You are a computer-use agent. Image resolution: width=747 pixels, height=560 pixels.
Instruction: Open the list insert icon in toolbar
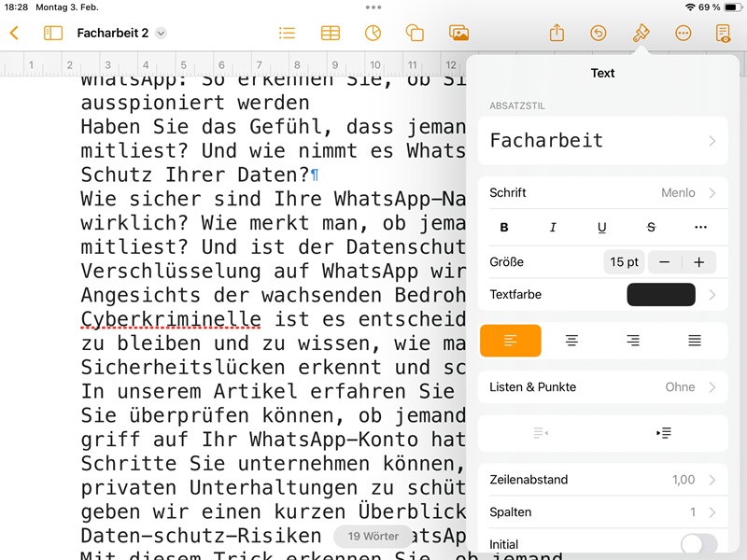(x=287, y=33)
